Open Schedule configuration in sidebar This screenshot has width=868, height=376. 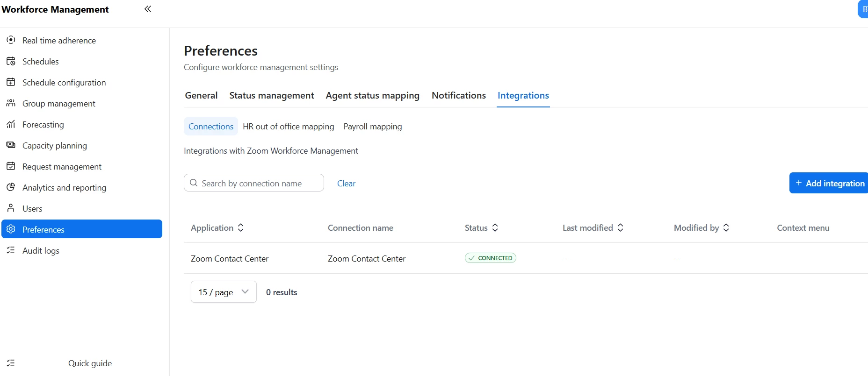[64, 82]
